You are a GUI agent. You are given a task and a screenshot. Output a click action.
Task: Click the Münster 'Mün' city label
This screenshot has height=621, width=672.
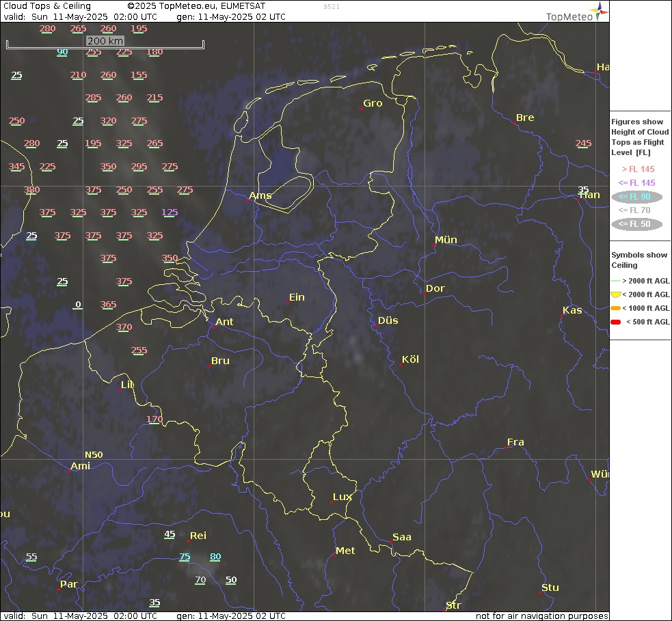tap(446, 240)
